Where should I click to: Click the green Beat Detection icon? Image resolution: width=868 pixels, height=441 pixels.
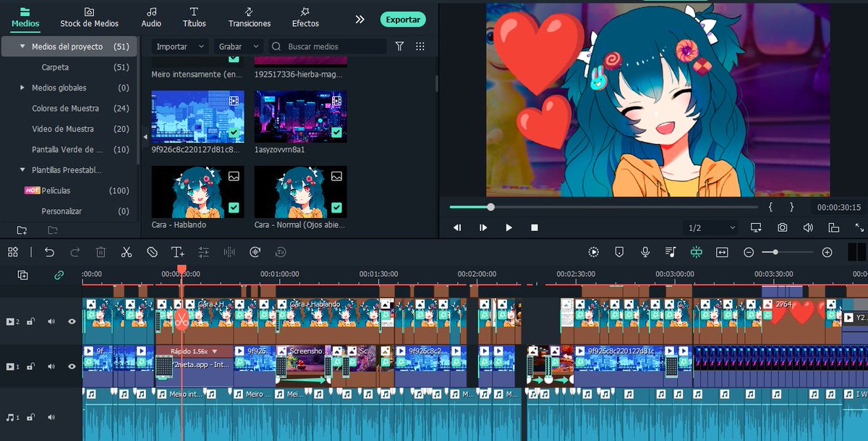(697, 251)
